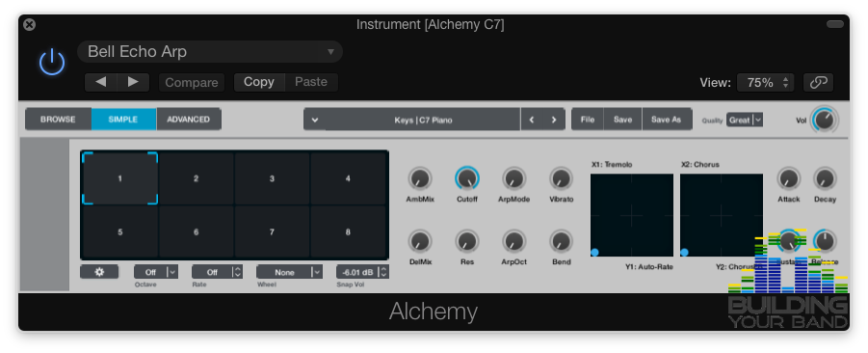Select transform pad snapshot 5
This screenshot has height=353, width=868.
tap(120, 232)
